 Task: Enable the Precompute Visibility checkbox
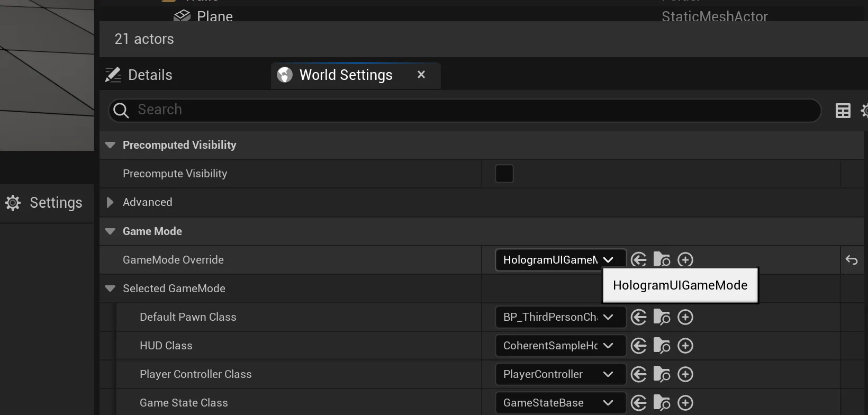click(504, 174)
